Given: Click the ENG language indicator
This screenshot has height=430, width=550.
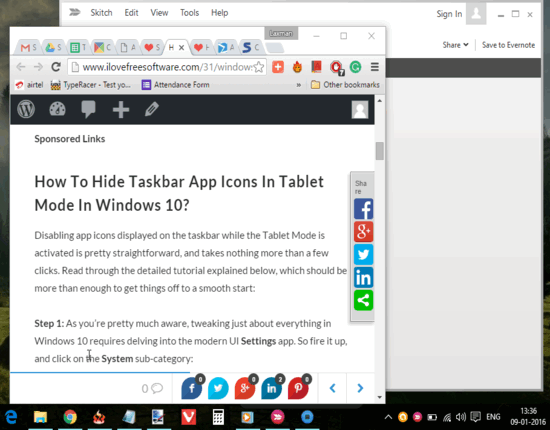Looking at the screenshot, I should 493,417.
